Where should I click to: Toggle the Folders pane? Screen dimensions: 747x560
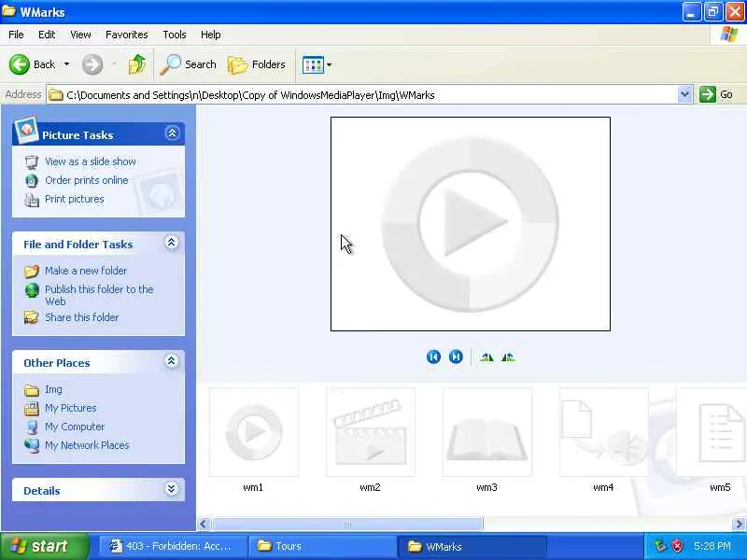(257, 64)
